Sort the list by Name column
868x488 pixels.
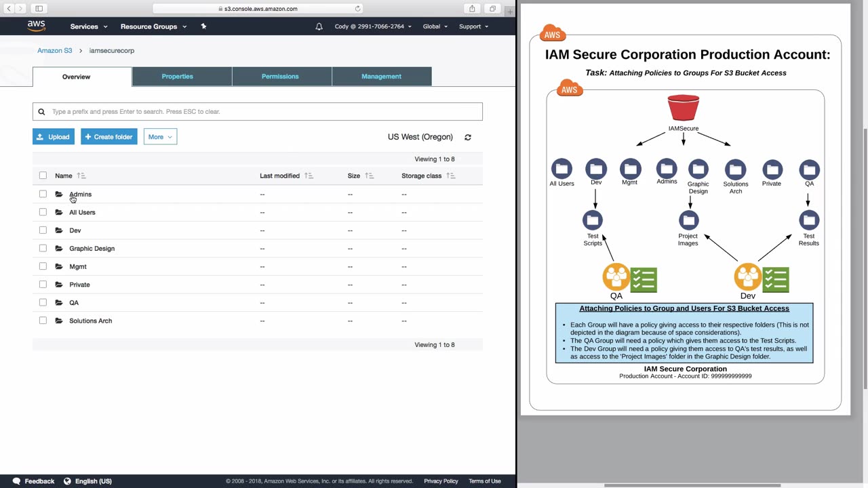coord(71,176)
